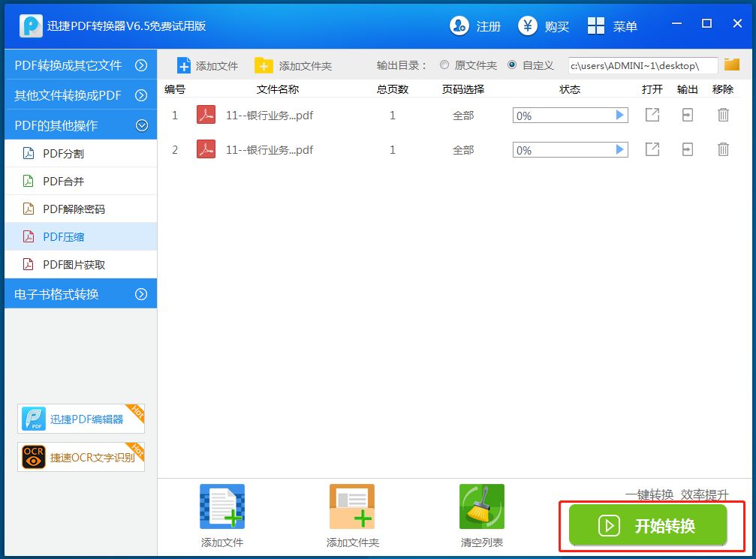The height and width of the screenshot is (559, 756).
Task: Click the trash icon for file 1
Action: [723, 115]
